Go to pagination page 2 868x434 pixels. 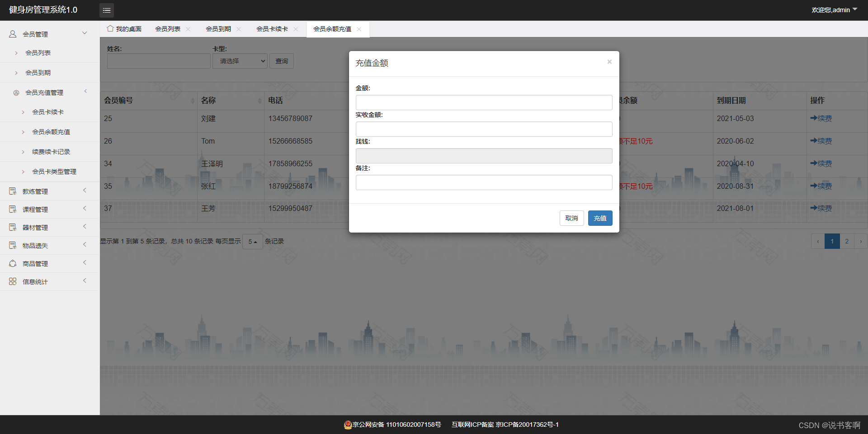pyautogui.click(x=847, y=241)
